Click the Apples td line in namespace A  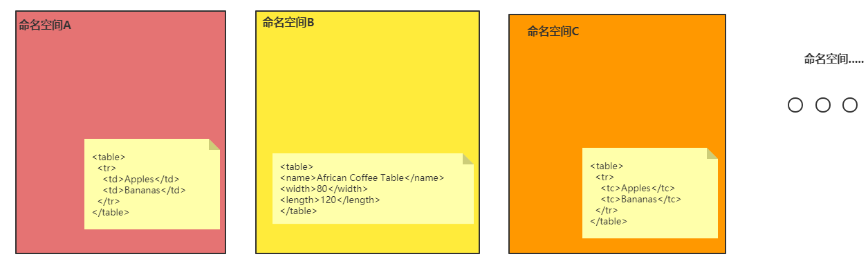[x=141, y=179]
